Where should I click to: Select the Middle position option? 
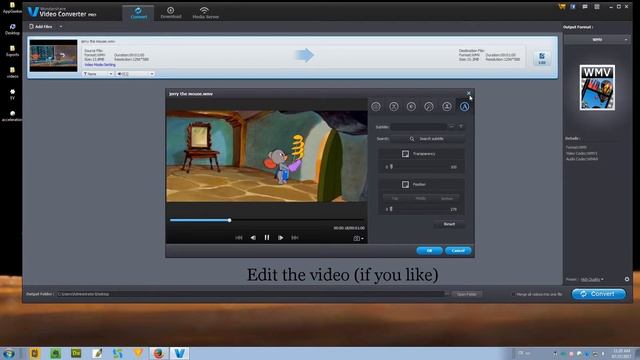(420, 198)
